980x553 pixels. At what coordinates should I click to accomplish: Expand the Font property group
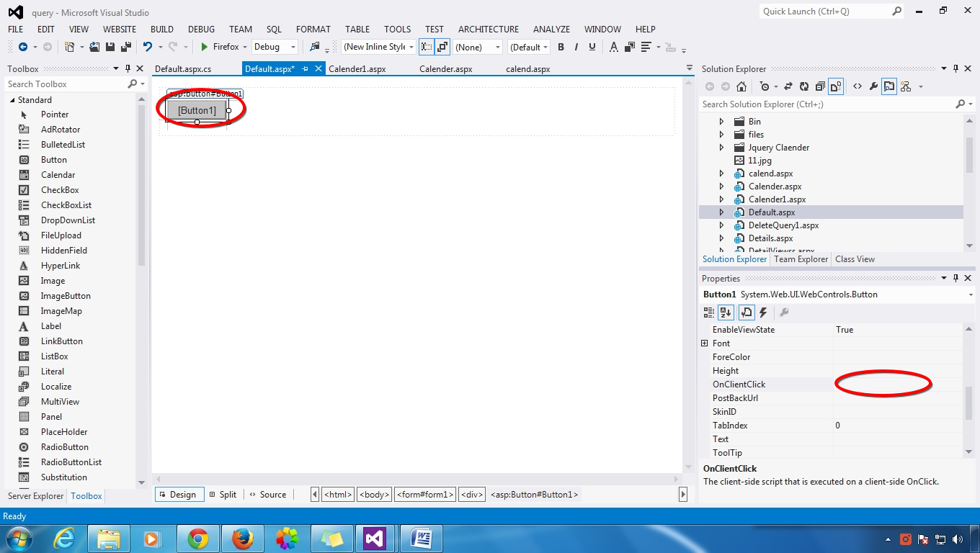(705, 343)
